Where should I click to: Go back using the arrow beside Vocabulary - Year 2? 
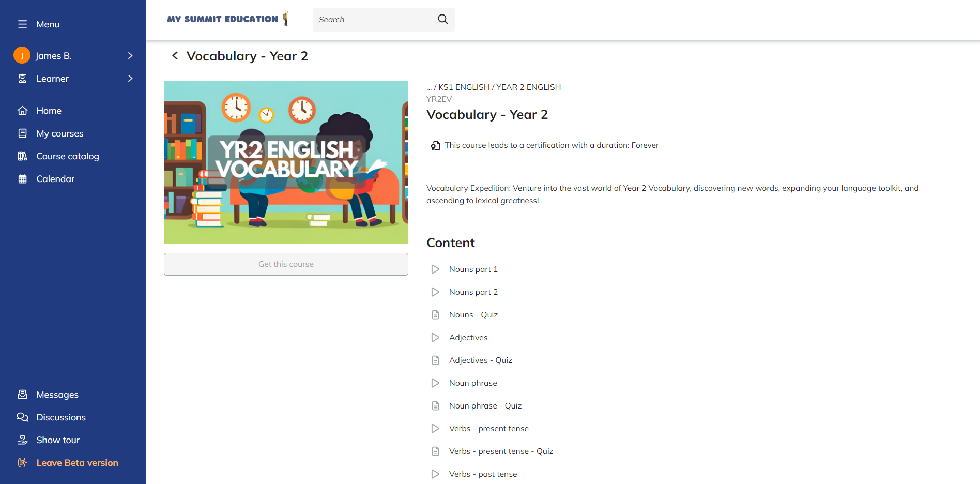(175, 55)
